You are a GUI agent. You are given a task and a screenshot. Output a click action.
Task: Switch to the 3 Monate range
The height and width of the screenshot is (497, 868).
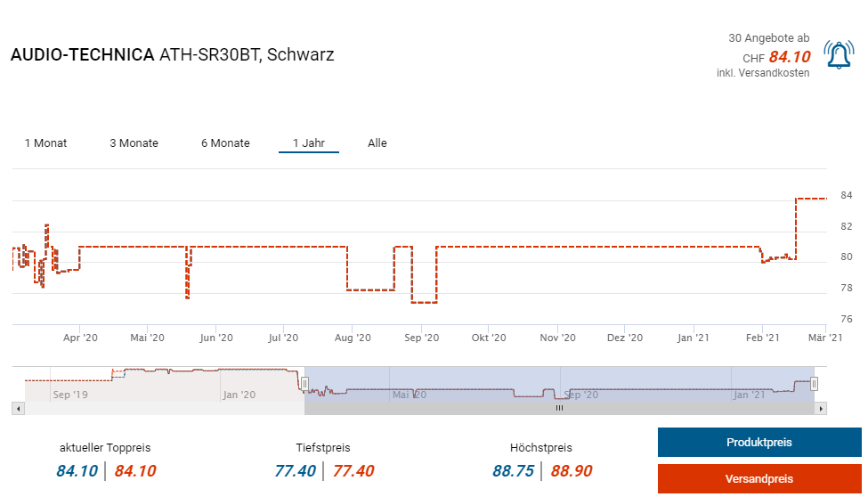pos(134,143)
